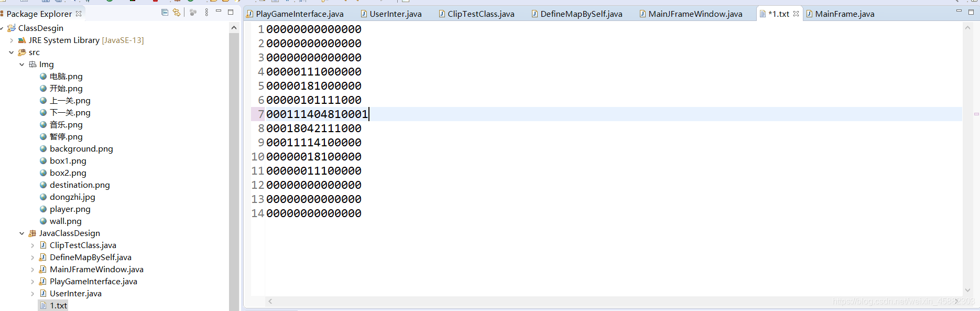Switch to MainJFrameWindow.java editor tab
Viewport: 980px width, 311px height.
tap(691, 14)
